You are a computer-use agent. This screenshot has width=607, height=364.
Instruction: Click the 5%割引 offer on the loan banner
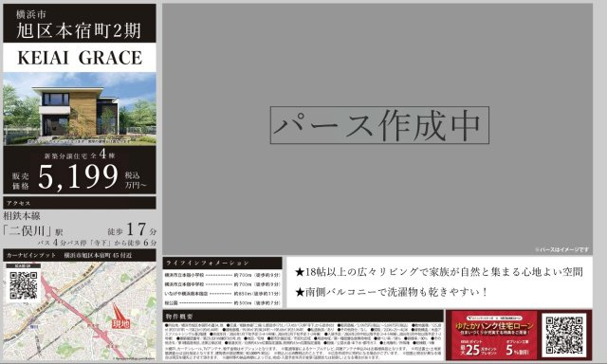pyautogui.click(x=517, y=348)
